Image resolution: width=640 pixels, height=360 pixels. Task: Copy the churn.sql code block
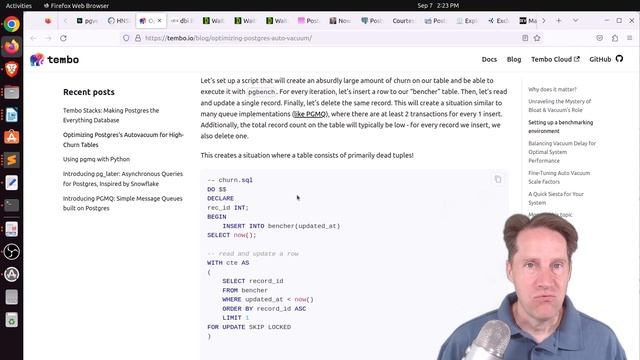coord(498,179)
